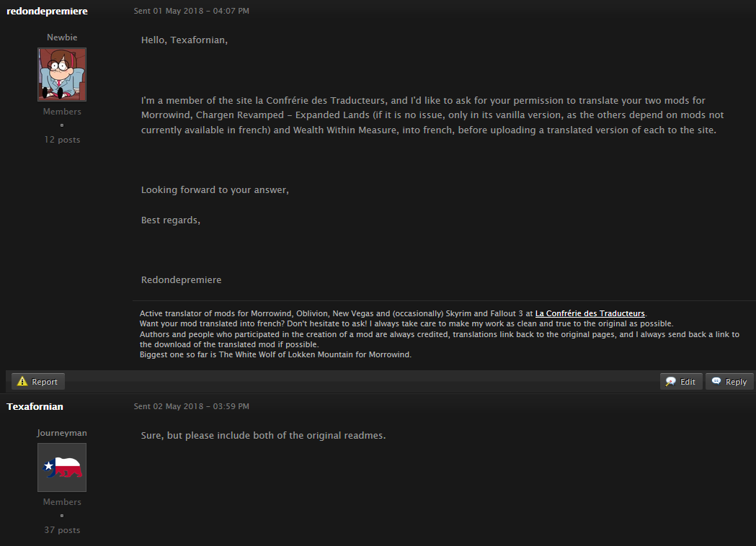Click the Journeyman rank label
Image resolution: width=756 pixels, height=546 pixels.
[x=62, y=433]
